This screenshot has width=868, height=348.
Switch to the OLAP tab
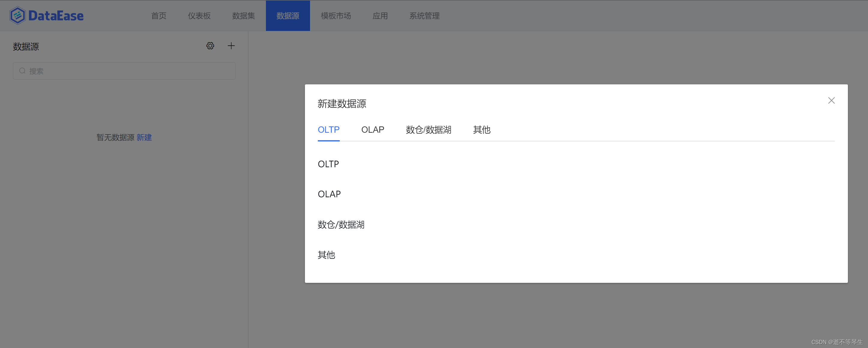pos(372,130)
